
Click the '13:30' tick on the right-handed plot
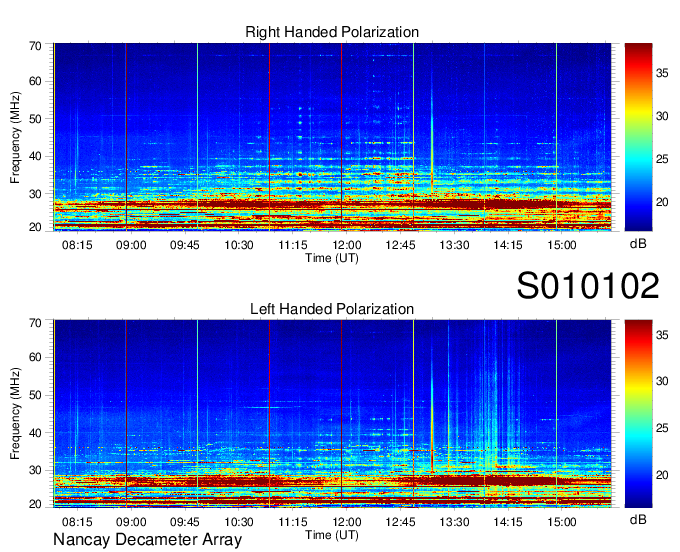[454, 245]
